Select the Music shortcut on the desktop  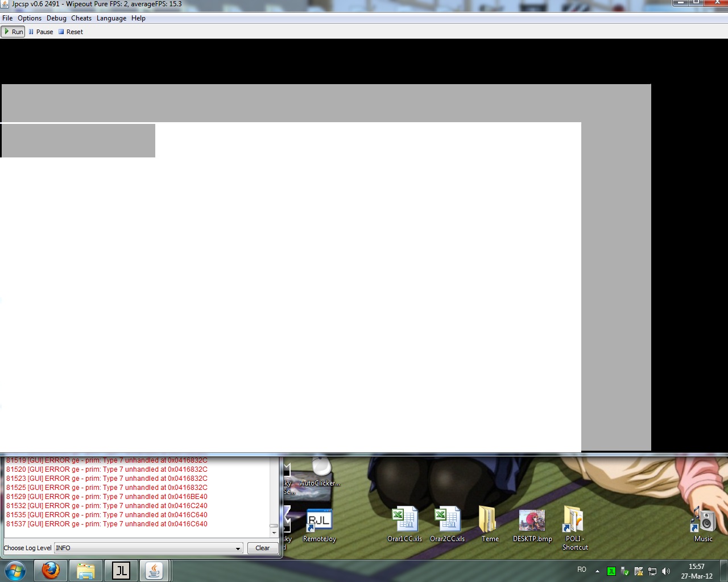[704, 525]
